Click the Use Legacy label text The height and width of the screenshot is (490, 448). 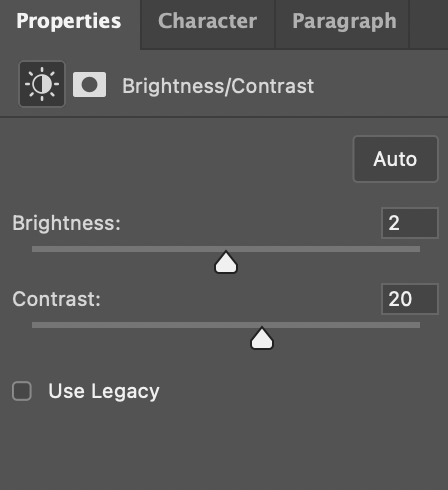pos(104,391)
